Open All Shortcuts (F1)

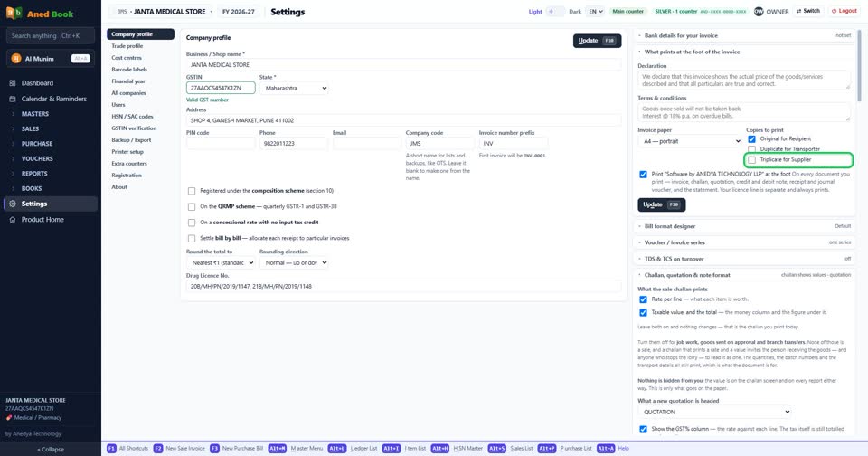click(x=127, y=448)
